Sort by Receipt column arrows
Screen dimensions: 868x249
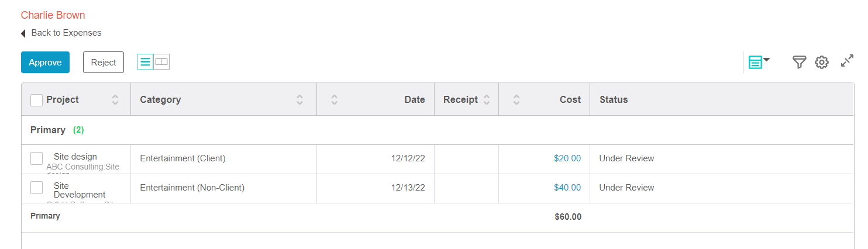coord(486,100)
